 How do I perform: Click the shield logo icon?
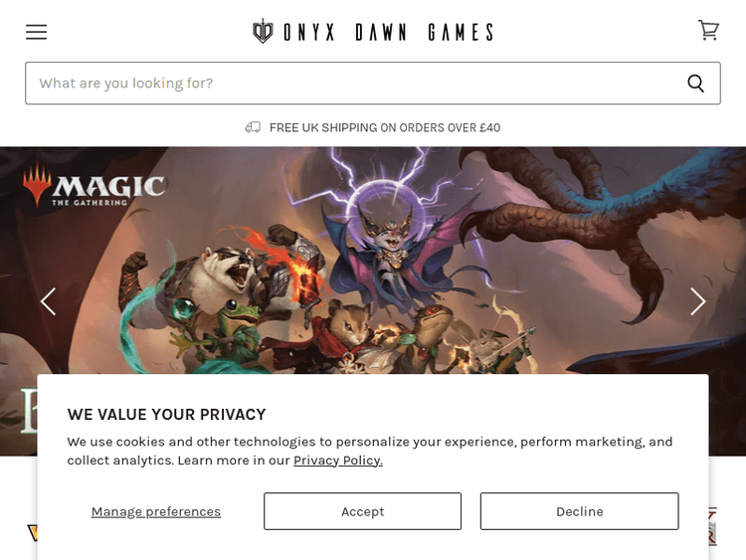263,32
